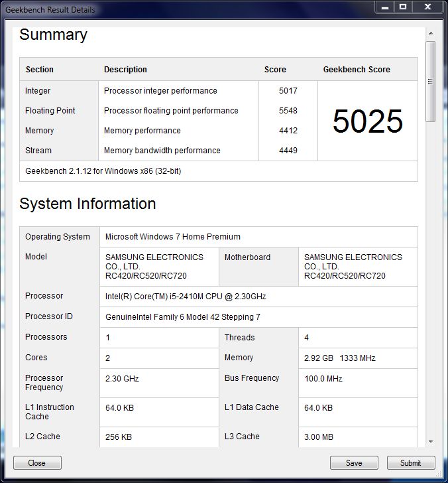Click the Processor Frequency label
The height and width of the screenshot is (483, 448).
(44, 383)
